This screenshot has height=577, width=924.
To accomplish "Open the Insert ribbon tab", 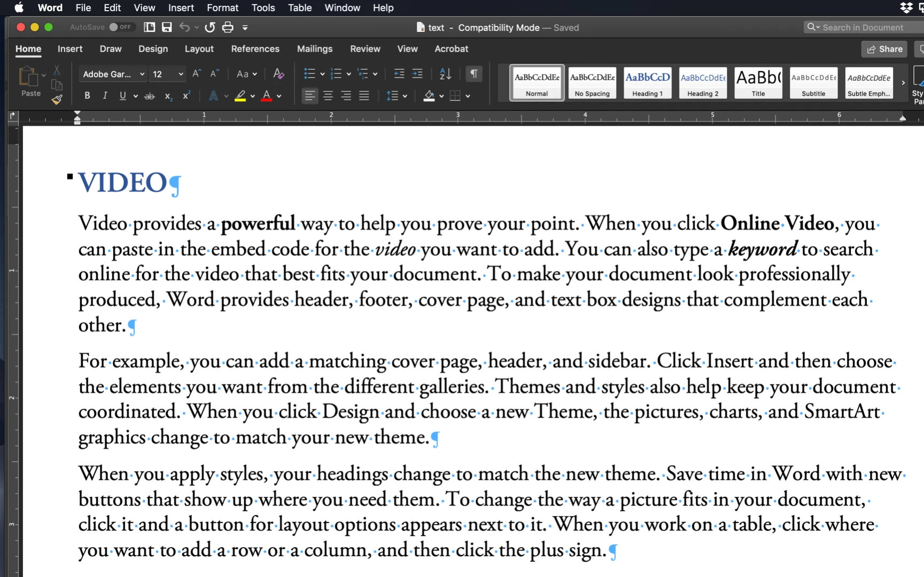I will pos(70,49).
